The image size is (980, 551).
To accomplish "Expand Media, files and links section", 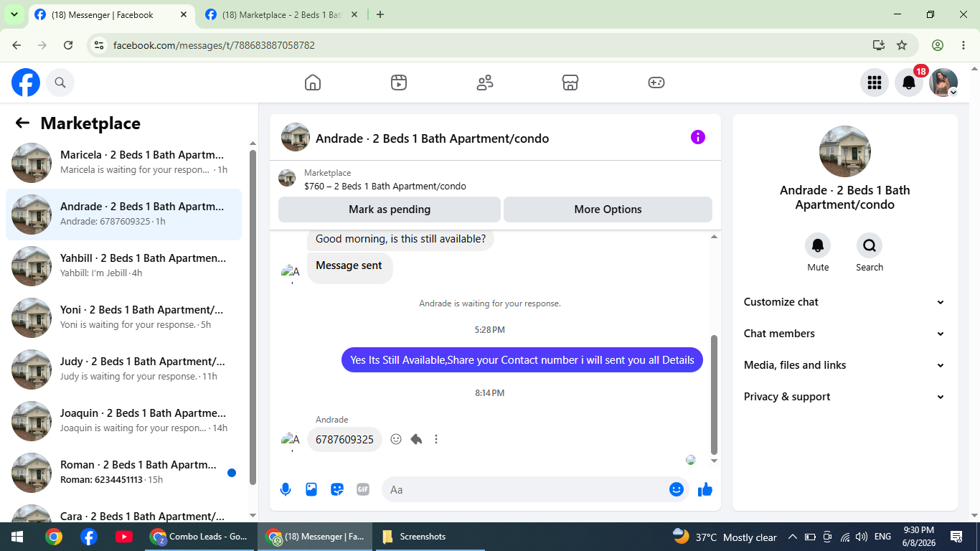I will tap(844, 365).
